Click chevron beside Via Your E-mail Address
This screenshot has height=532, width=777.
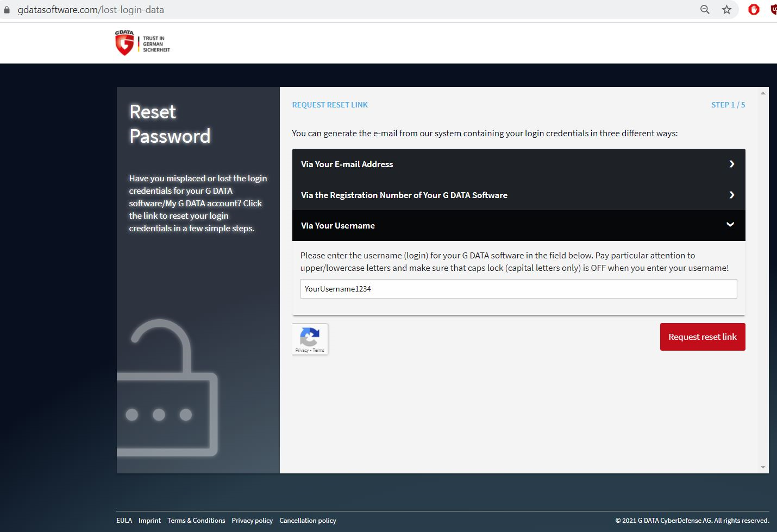(x=731, y=164)
